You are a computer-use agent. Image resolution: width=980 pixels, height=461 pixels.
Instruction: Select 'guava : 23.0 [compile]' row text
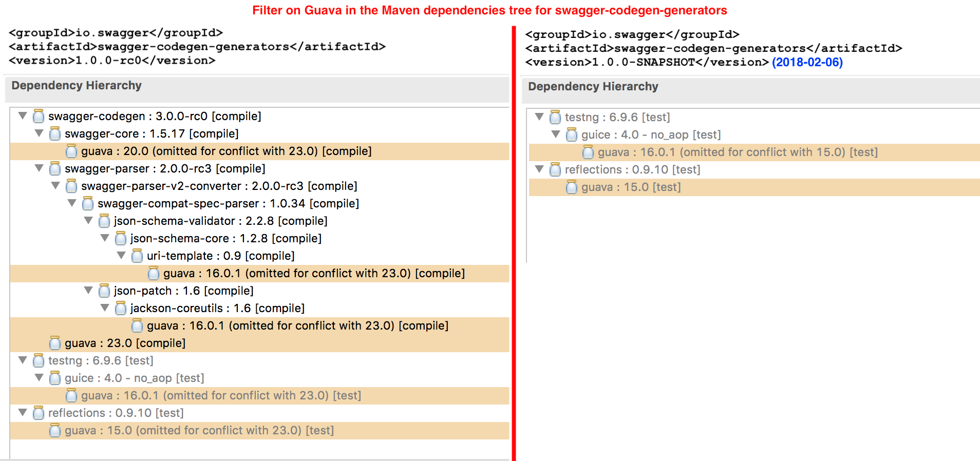(125, 343)
